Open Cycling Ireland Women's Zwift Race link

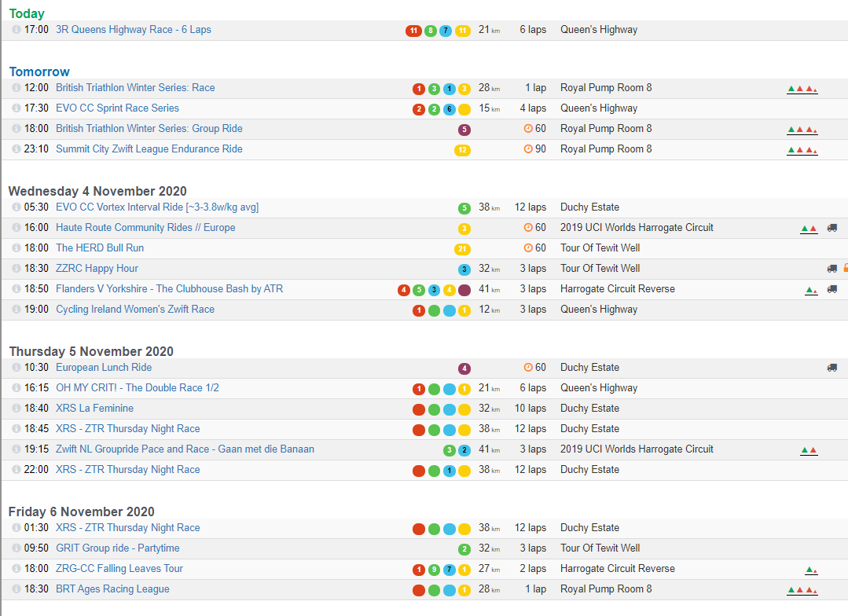coord(135,310)
